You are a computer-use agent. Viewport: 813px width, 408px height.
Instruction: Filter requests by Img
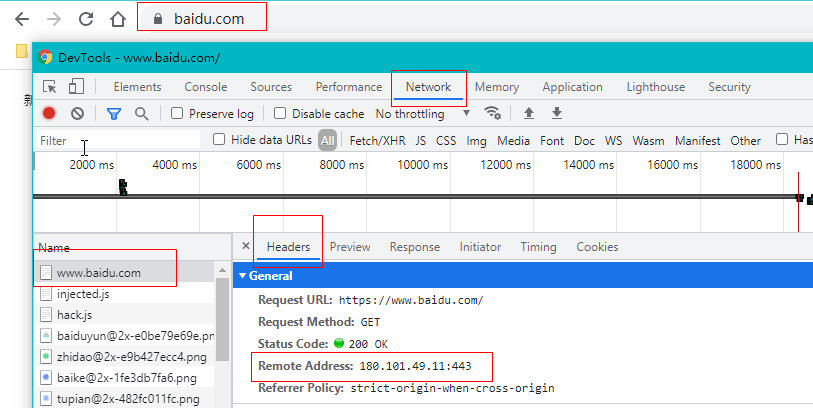click(x=476, y=140)
